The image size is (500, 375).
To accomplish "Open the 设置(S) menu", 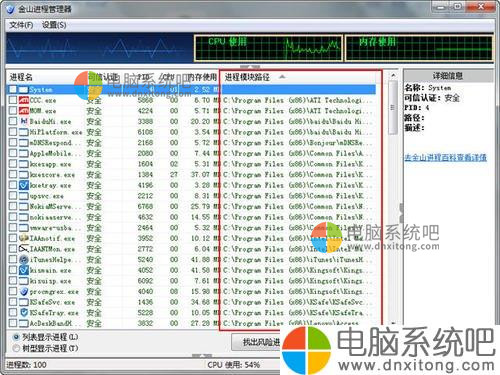I will click(x=54, y=25).
